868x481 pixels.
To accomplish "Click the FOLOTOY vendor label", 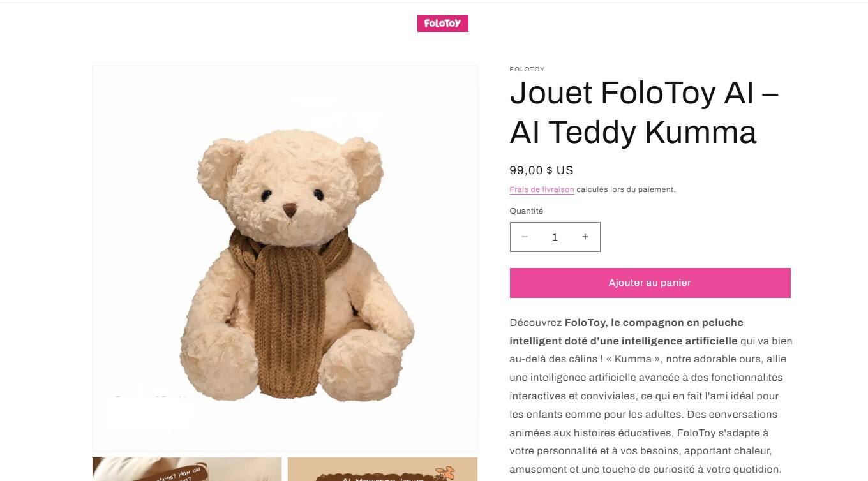I will [527, 70].
